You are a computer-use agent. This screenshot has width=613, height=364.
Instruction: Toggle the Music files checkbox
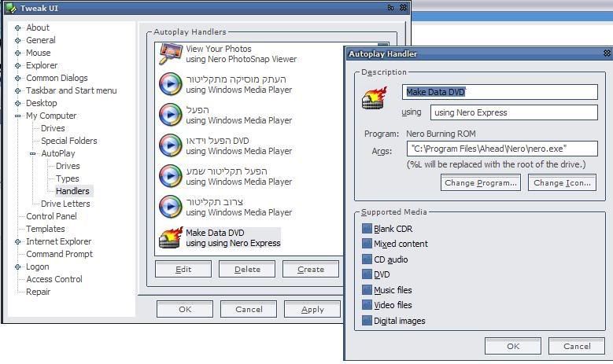367,290
